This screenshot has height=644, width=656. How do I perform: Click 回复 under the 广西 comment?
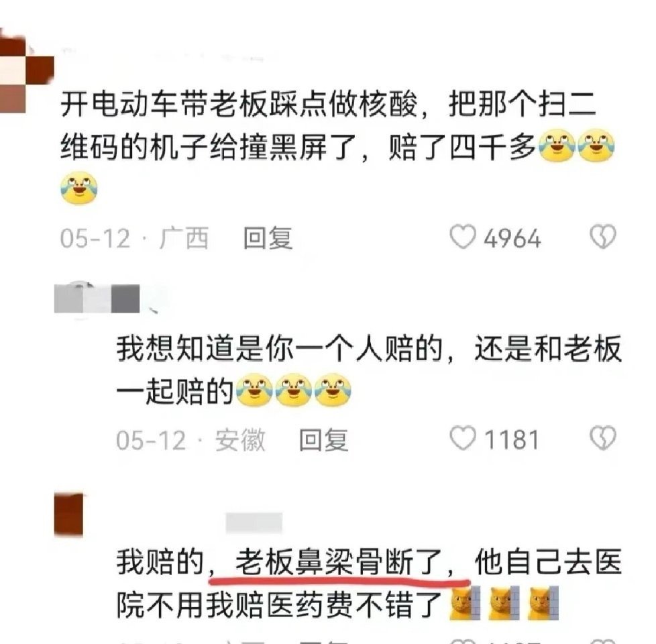(x=268, y=237)
